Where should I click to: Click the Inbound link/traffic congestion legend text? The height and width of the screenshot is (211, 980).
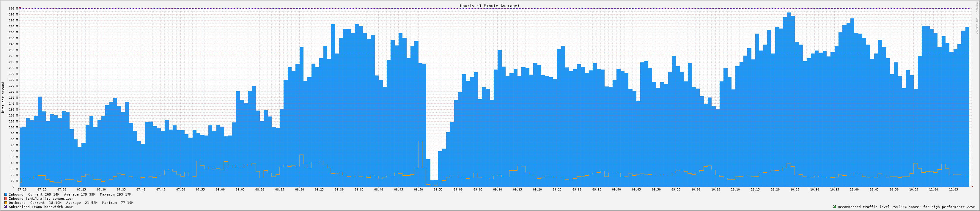tap(41, 199)
